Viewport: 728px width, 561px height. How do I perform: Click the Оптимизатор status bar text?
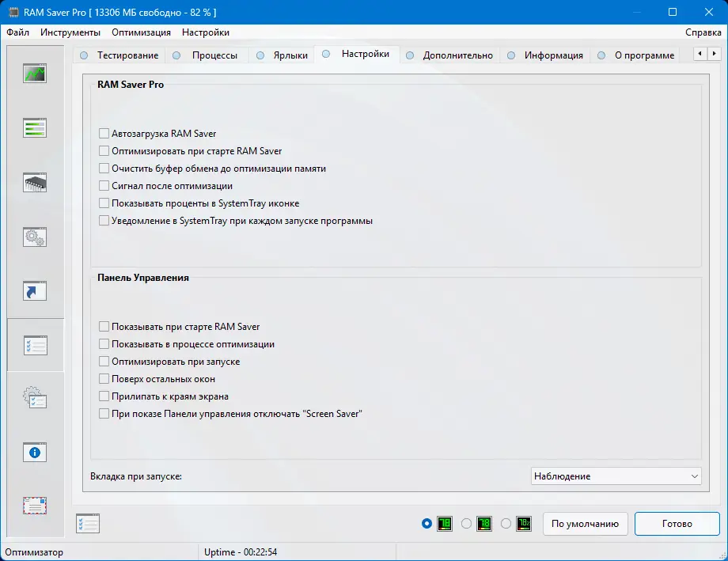coord(34,552)
